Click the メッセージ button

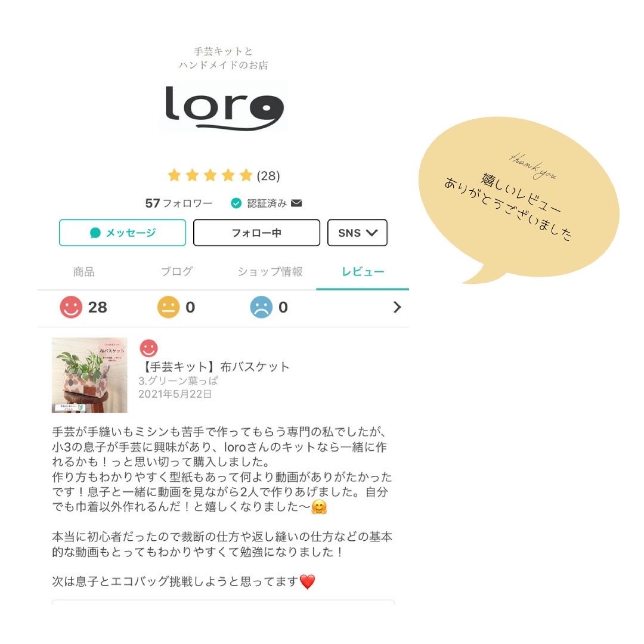122,233
